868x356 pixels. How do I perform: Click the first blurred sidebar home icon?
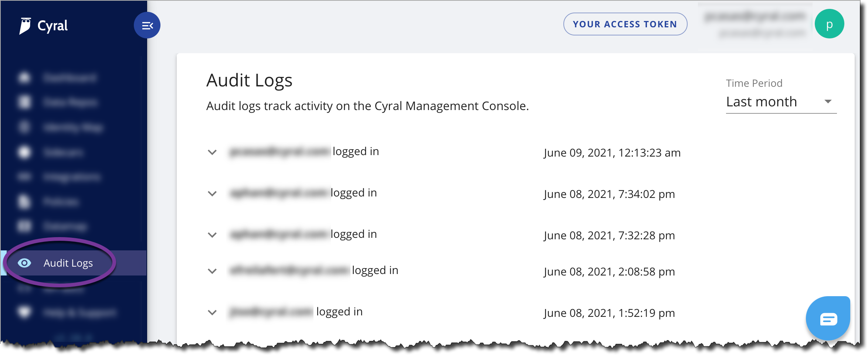pos(24,78)
